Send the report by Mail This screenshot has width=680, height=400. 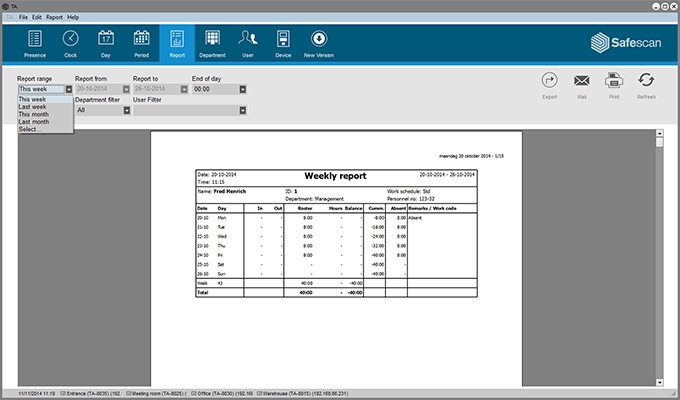point(581,85)
